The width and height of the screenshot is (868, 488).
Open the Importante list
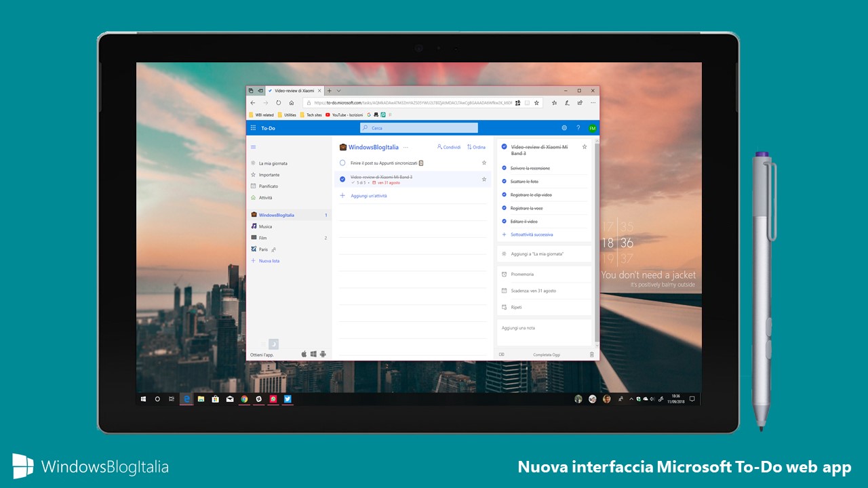point(289,175)
